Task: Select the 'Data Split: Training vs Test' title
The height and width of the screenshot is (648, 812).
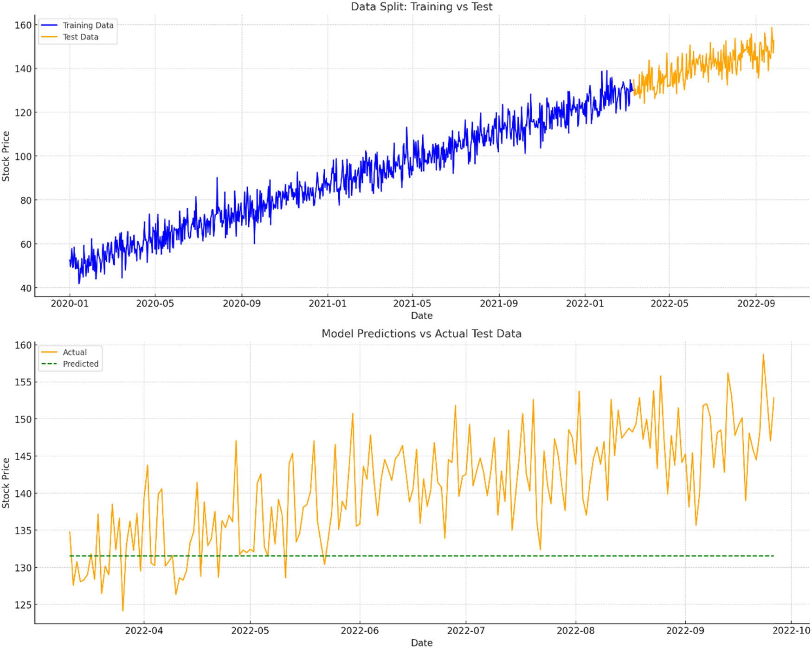Action: (x=421, y=7)
